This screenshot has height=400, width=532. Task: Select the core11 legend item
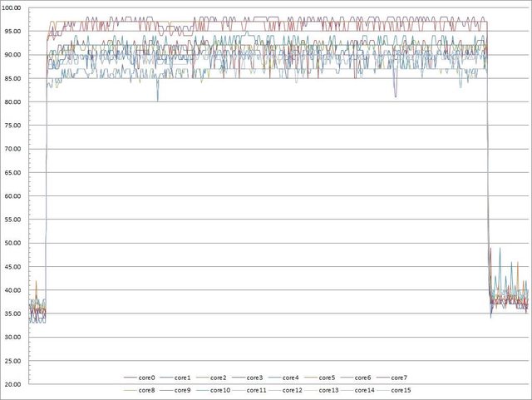tap(257, 389)
